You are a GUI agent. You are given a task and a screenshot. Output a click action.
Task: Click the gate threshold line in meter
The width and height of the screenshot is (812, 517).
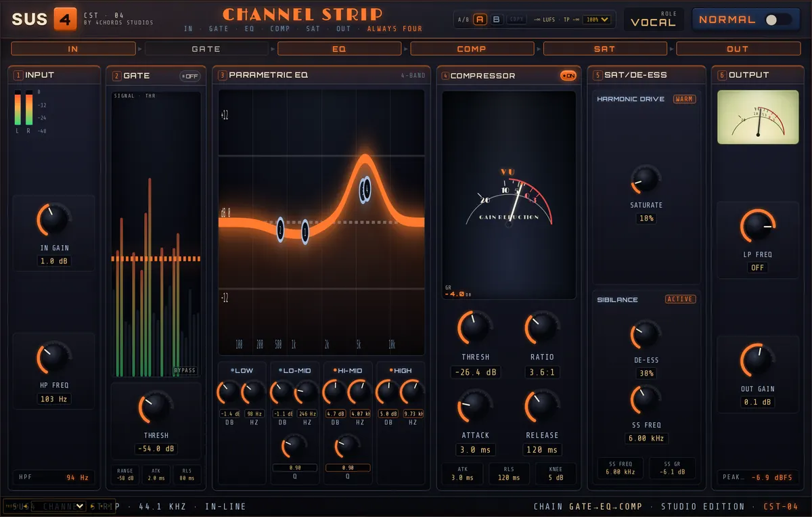tap(156, 258)
